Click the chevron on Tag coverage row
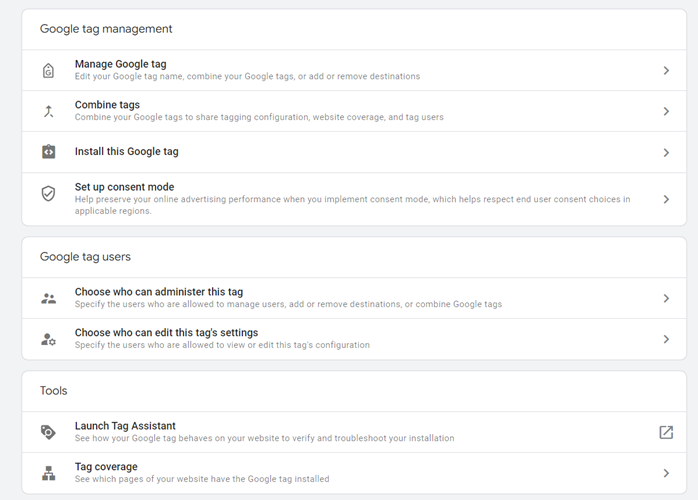Screen dimensions: 698x500 pos(666,473)
